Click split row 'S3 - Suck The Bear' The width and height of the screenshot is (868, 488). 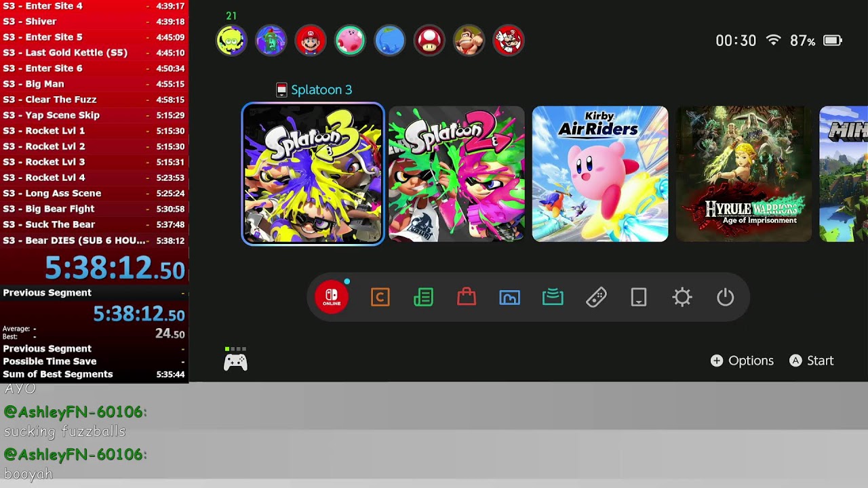(94, 224)
